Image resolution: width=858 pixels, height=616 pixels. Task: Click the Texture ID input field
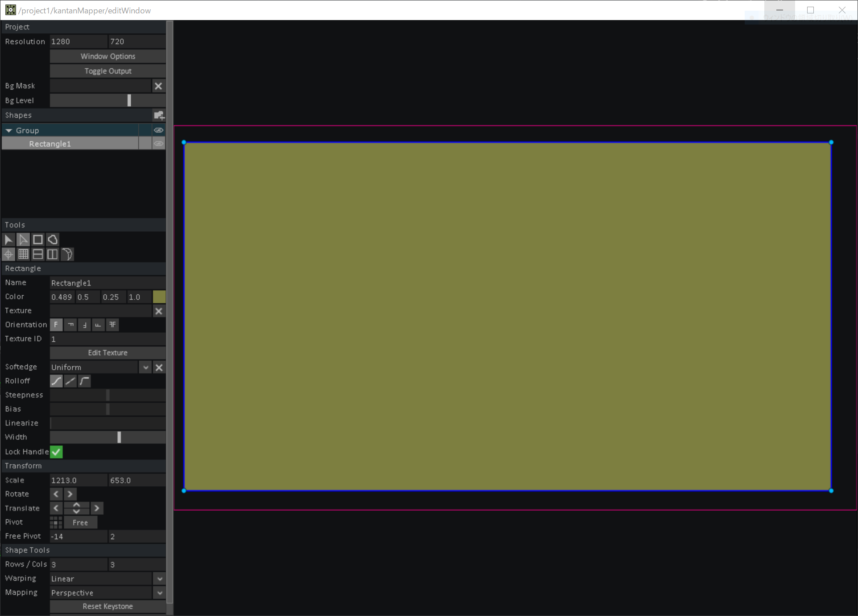[107, 339]
